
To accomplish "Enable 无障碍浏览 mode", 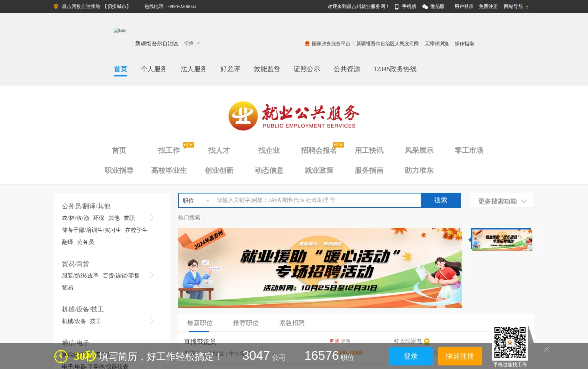I will 437,44.
